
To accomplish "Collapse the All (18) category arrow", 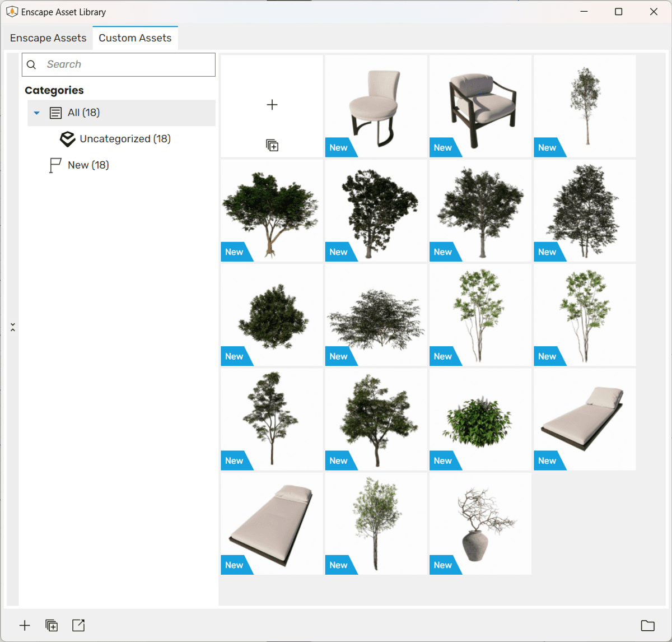I will 37,113.
